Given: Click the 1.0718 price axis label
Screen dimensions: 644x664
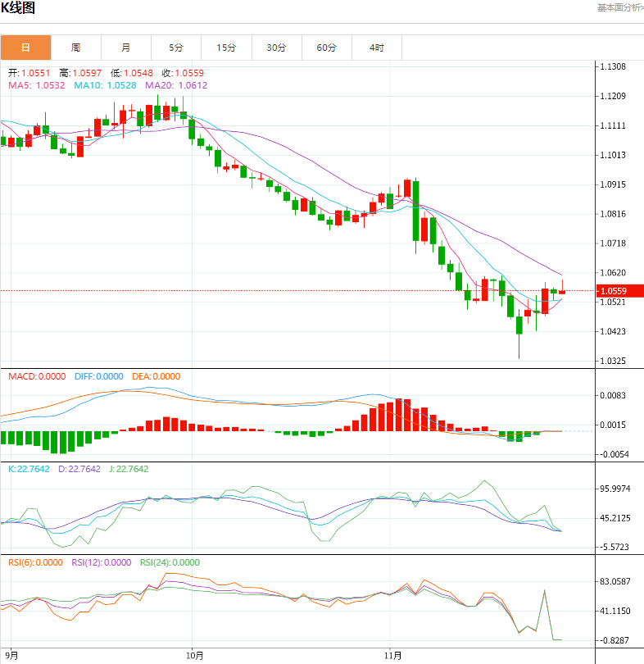Looking at the screenshot, I should click(x=613, y=243).
